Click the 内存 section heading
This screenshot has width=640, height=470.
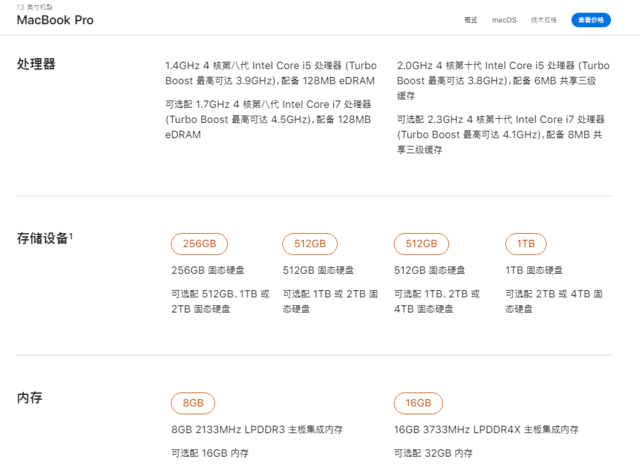[29, 398]
